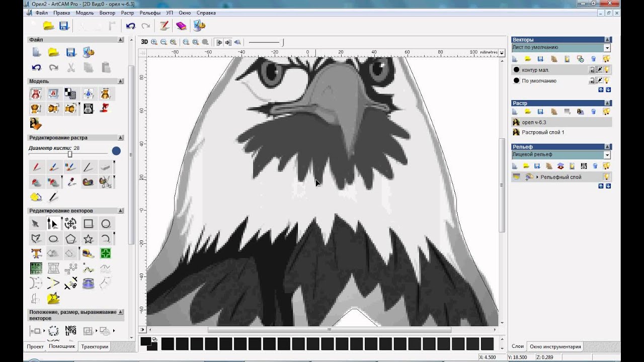Screen dimensions: 644x362
Task: Toggle snapping on контур мал. layer
Action: (600, 70)
